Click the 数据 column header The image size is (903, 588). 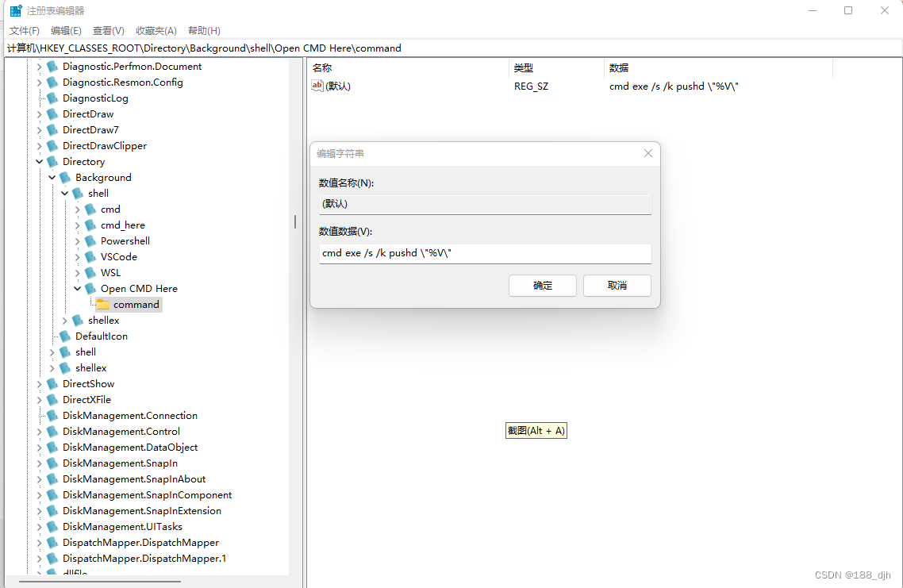pyautogui.click(x=718, y=68)
